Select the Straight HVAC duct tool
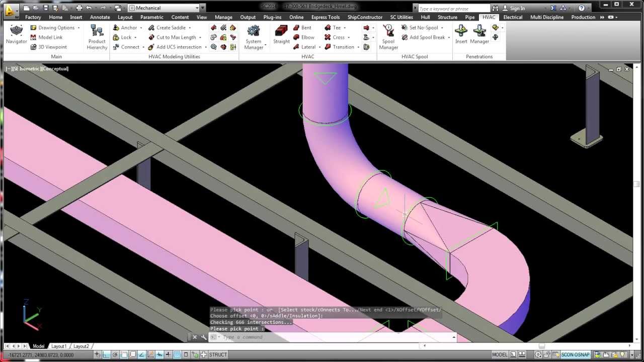 tap(281, 35)
